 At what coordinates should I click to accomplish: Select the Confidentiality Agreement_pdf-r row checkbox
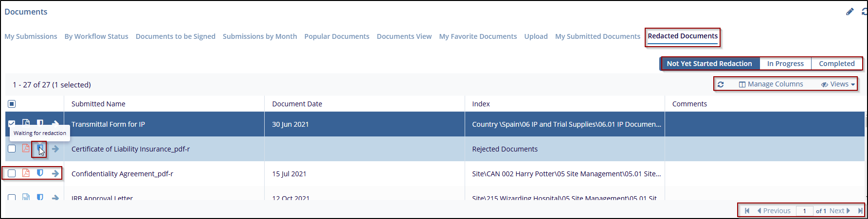(x=12, y=173)
